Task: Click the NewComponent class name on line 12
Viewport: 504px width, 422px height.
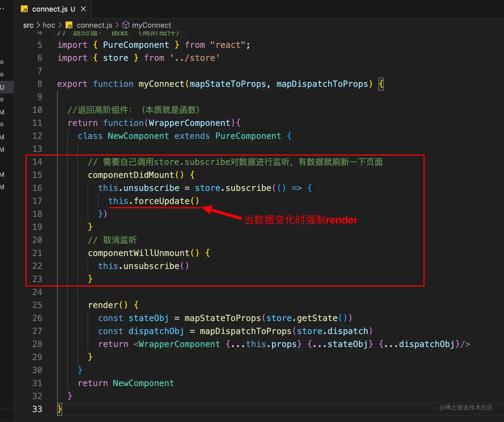Action: tap(138, 136)
